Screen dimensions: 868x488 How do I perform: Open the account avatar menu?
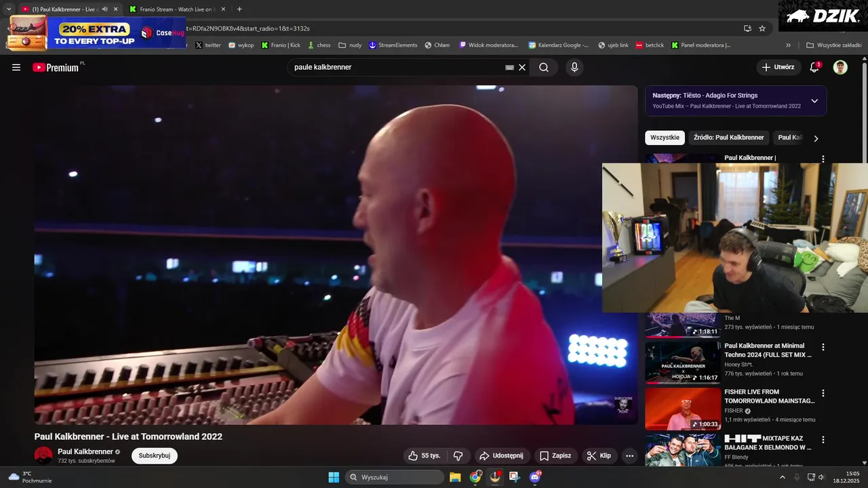pos(840,67)
